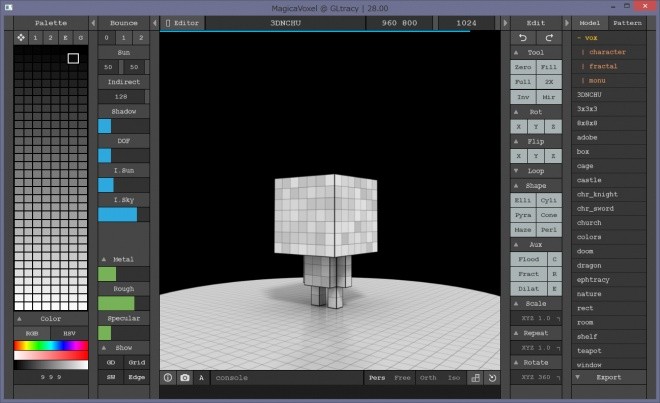Click the camera snapshot icon
This screenshot has height=403, width=660.
184,378
